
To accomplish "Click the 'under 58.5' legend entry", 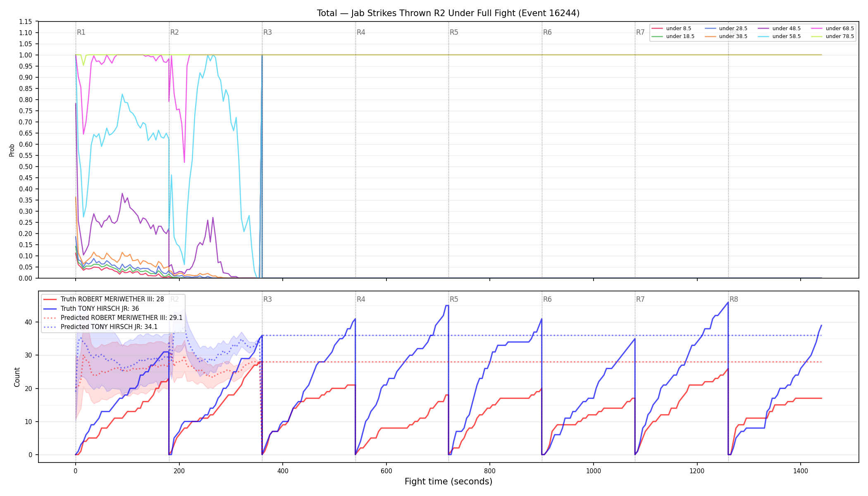I will pyautogui.click(x=779, y=36).
